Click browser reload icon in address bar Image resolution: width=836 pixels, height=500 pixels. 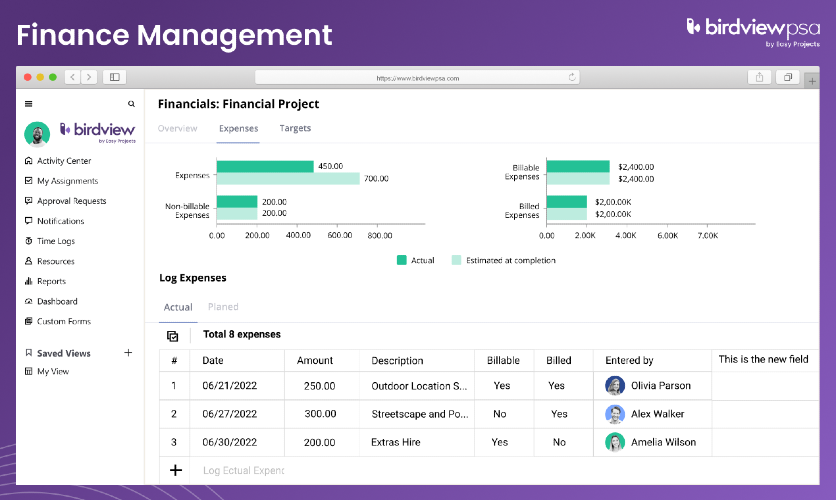pyautogui.click(x=572, y=77)
